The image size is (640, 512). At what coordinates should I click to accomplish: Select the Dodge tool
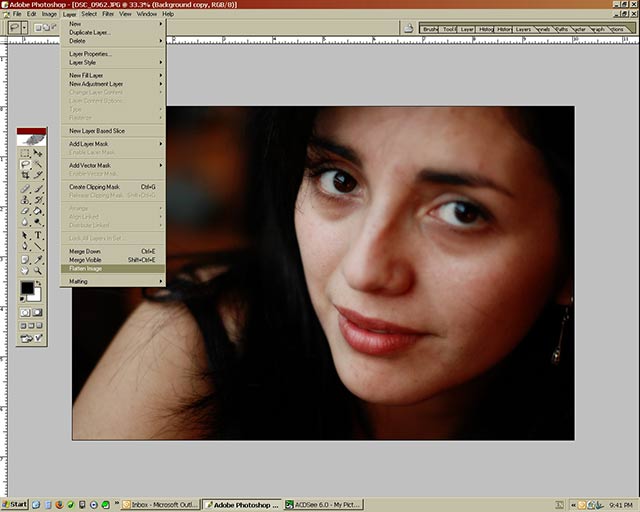pos(38,222)
